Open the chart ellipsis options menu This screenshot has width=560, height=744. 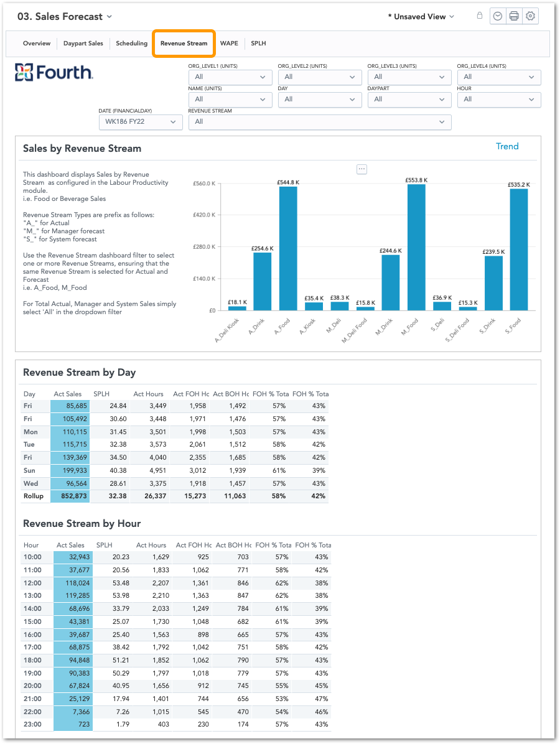(362, 169)
